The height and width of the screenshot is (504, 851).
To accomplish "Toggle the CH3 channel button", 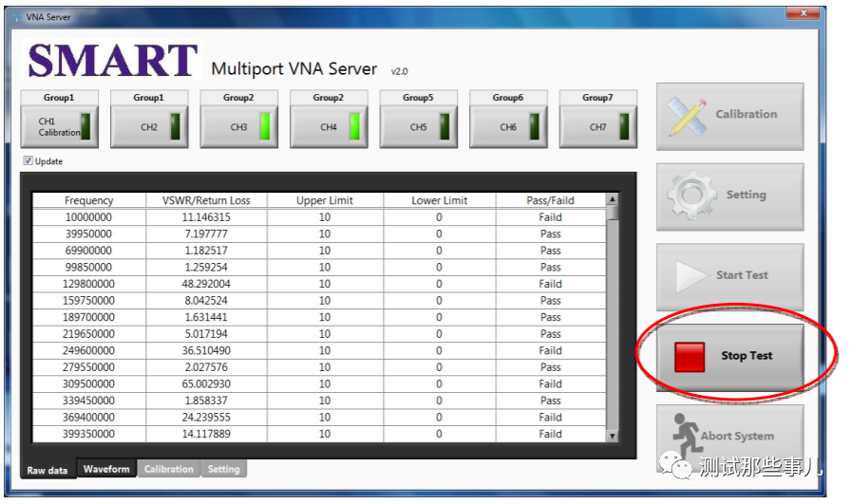I will (x=238, y=127).
